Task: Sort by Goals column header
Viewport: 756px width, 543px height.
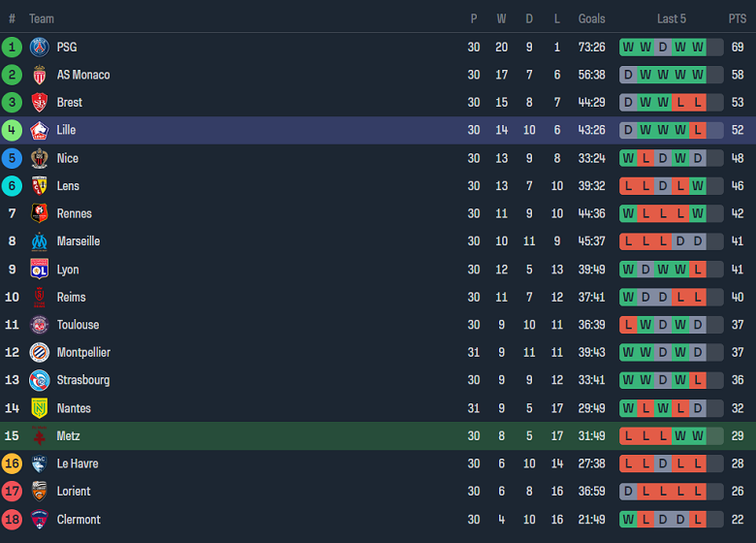Action: click(x=591, y=18)
